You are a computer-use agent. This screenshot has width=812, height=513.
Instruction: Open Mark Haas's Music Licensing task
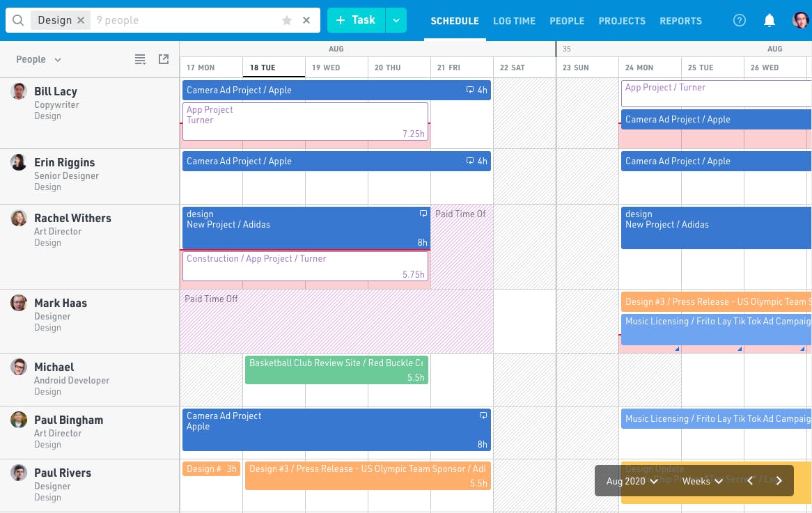(x=716, y=329)
